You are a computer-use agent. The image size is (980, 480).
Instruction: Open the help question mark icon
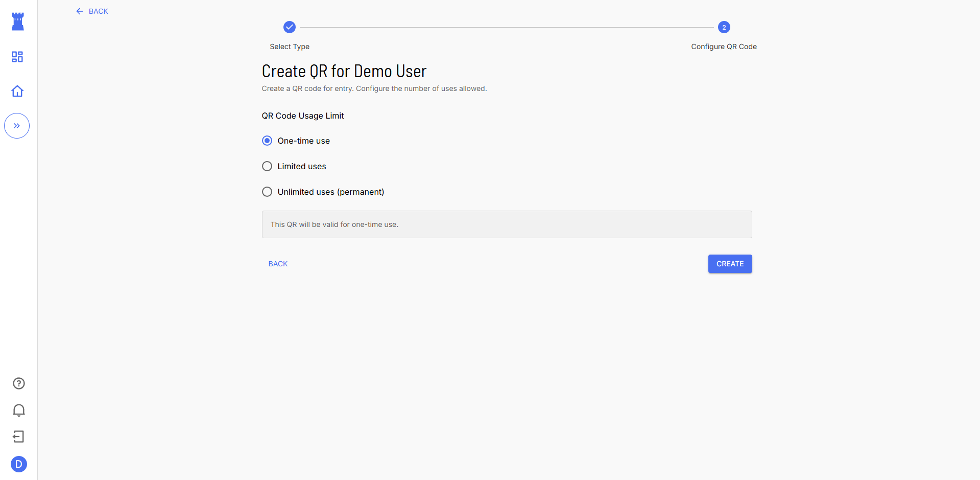(19, 383)
